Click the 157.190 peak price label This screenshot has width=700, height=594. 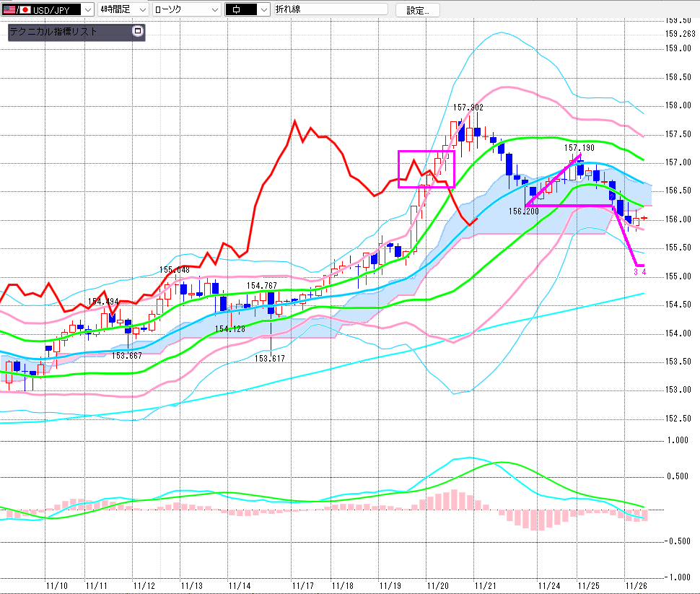(x=579, y=147)
